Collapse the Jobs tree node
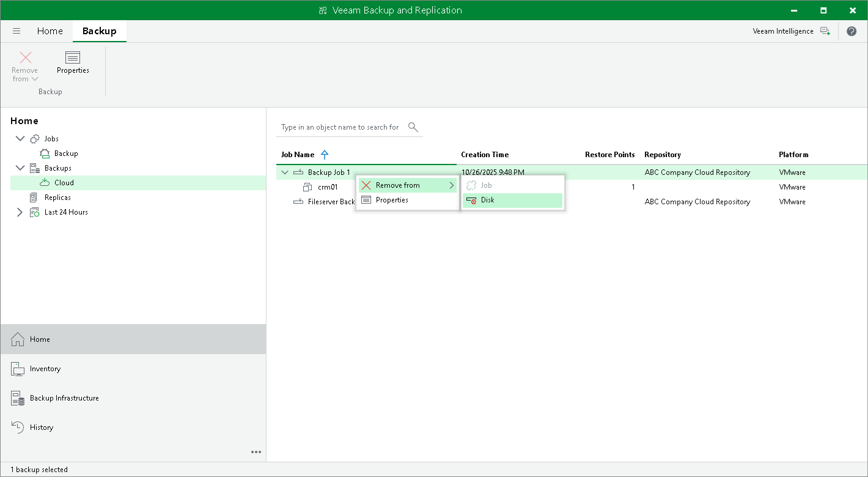 (20, 139)
